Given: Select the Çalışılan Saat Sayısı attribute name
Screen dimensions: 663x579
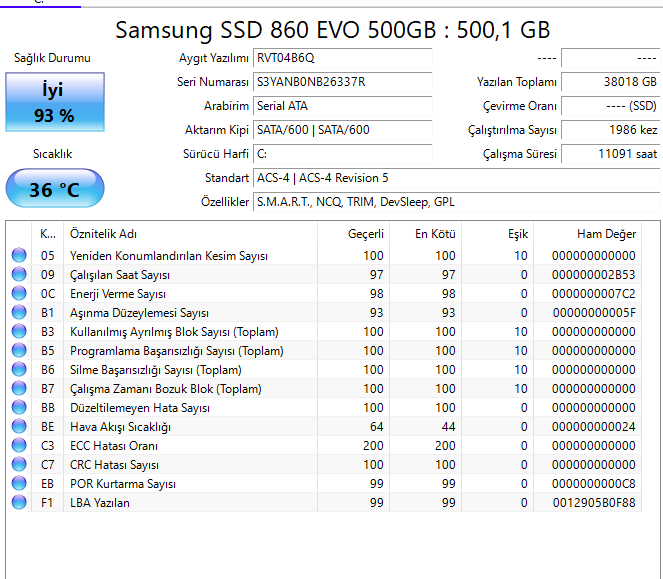Looking at the screenshot, I should [x=120, y=275].
